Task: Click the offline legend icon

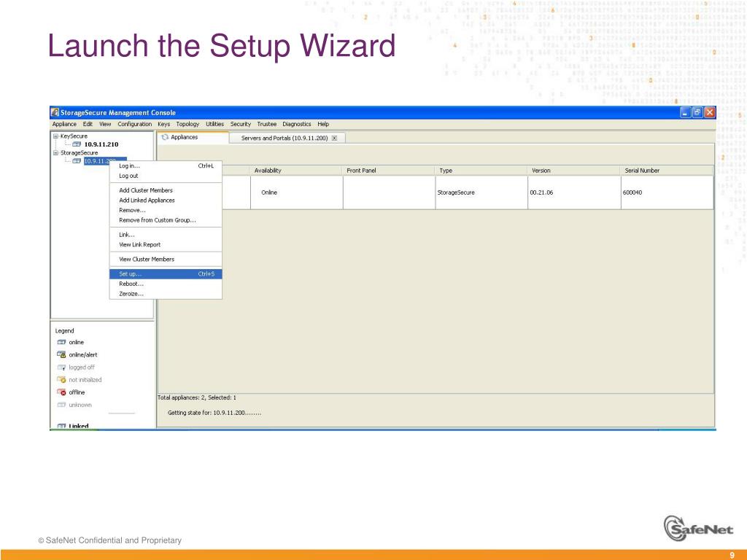Action: coord(61,392)
